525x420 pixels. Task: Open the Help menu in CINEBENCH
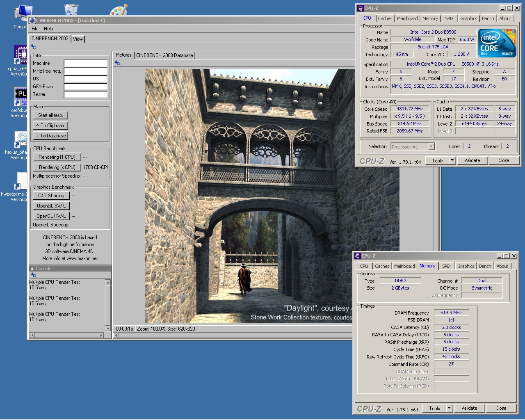[x=48, y=29]
